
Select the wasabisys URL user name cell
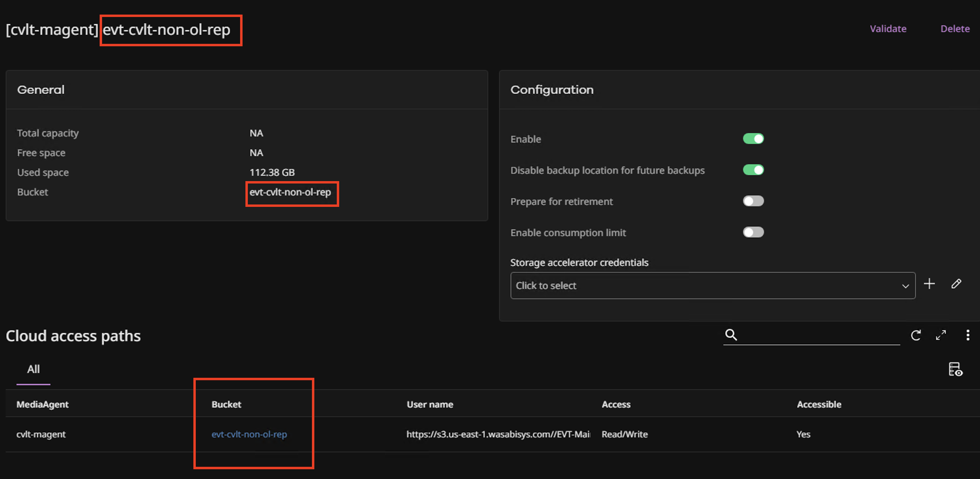pos(498,434)
